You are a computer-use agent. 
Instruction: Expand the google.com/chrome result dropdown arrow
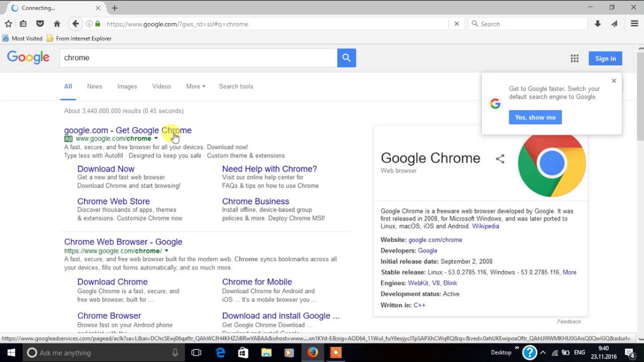(166, 251)
